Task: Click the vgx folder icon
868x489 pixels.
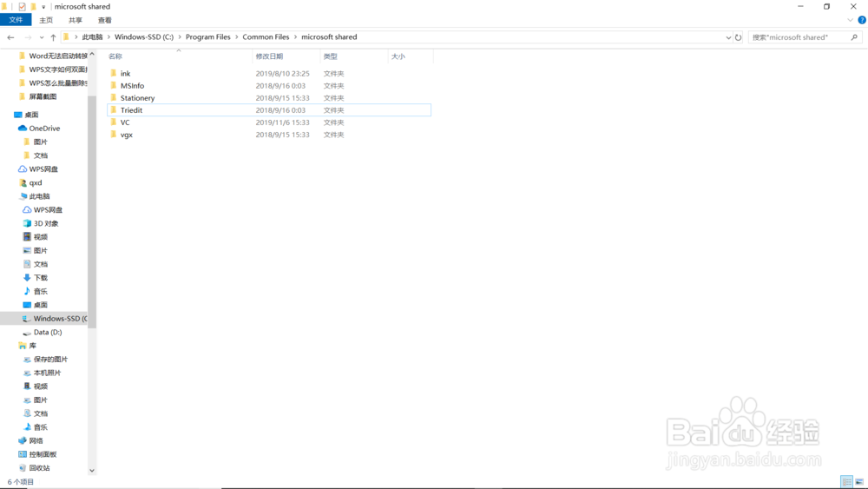Action: [114, 134]
